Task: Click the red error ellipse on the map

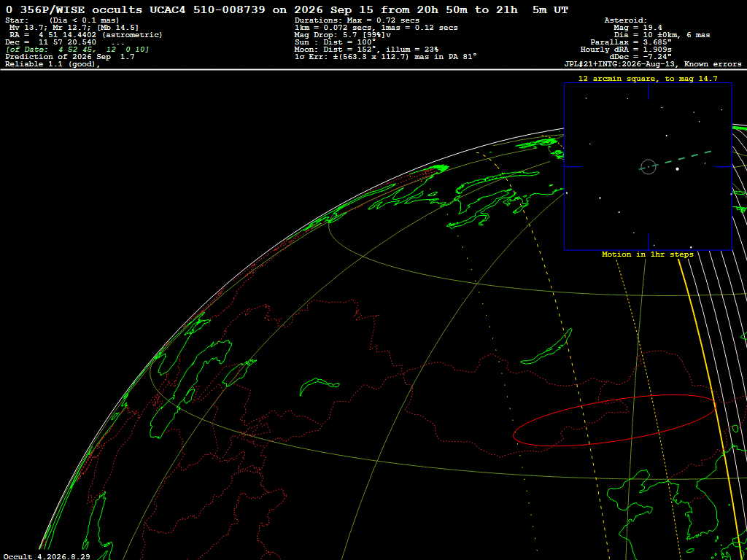Action: click(x=614, y=421)
